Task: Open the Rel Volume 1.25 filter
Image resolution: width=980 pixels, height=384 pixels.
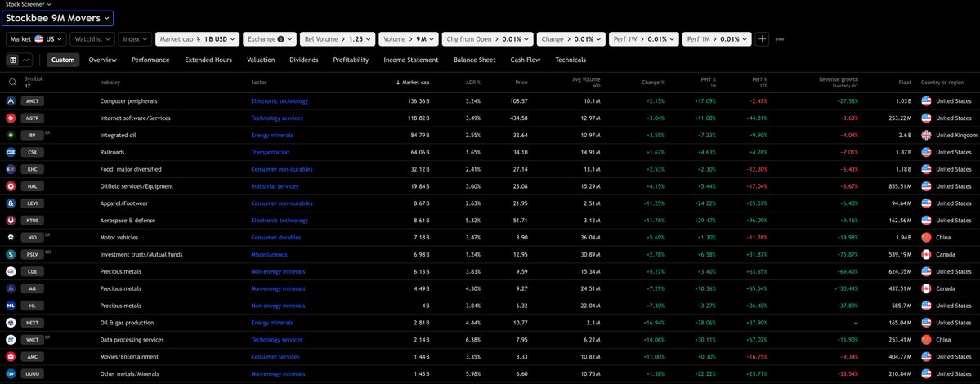Action: 338,38
